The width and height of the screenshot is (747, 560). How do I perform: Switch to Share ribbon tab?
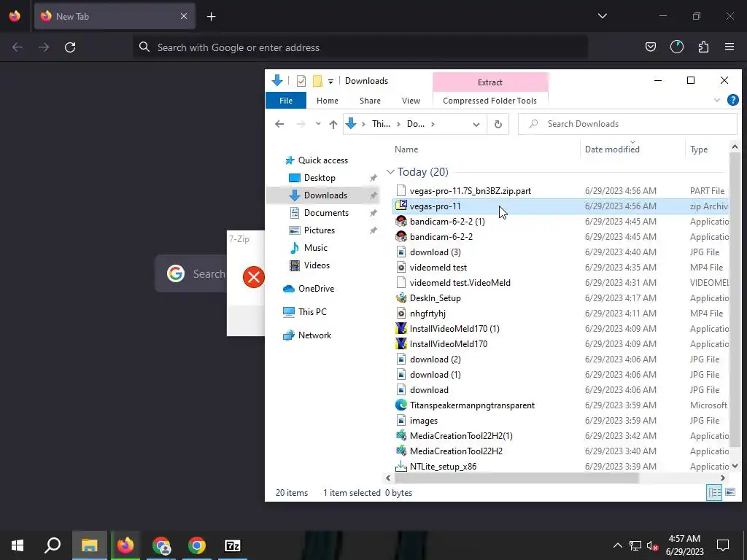(370, 101)
